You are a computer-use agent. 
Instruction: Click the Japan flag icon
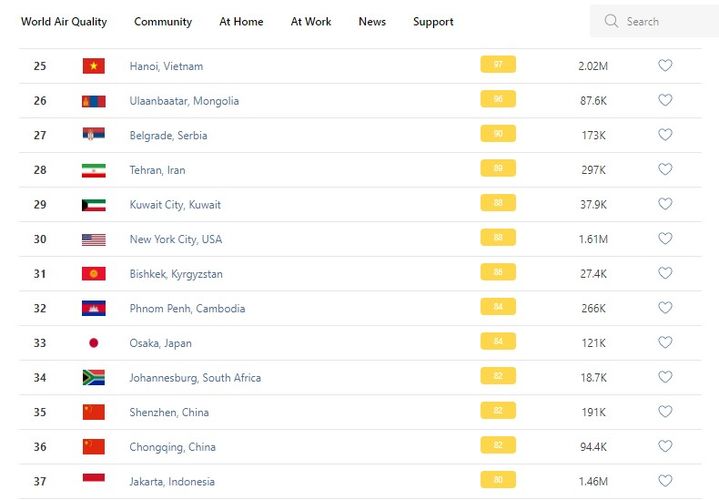93,343
